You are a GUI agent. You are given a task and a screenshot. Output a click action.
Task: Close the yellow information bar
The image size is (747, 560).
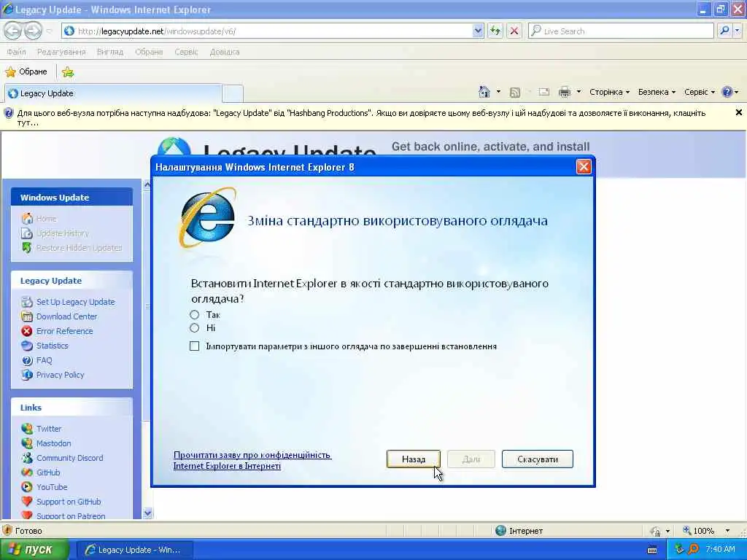738,112
